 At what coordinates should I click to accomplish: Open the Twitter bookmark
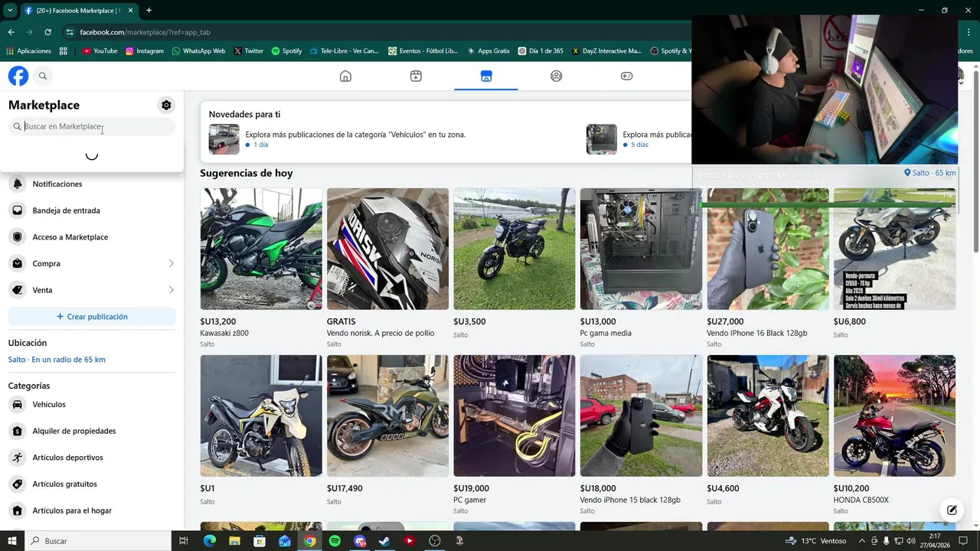[x=248, y=51]
